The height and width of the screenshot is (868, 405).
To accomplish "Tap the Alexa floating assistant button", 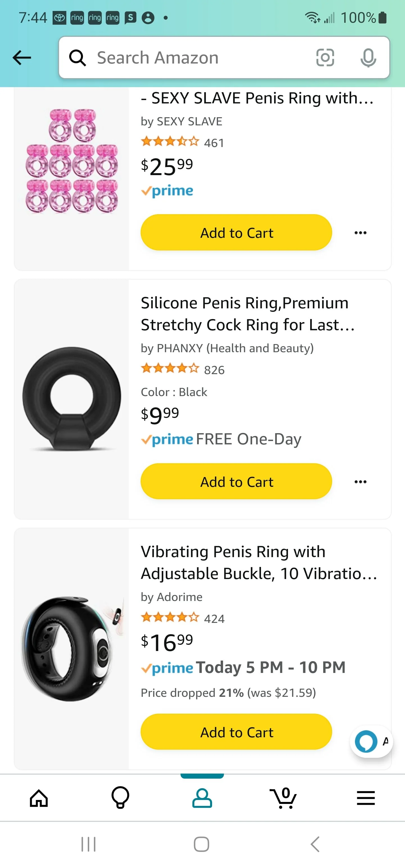I will pyautogui.click(x=366, y=741).
